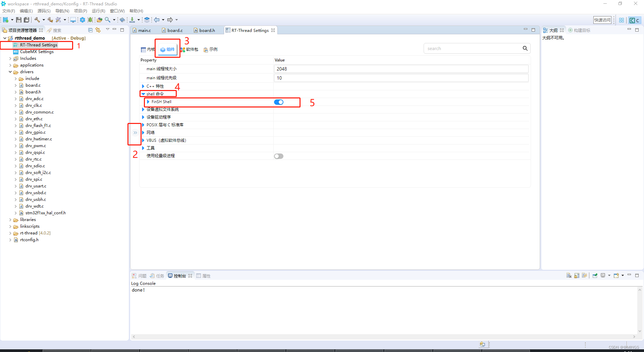The height and width of the screenshot is (352, 644).
Task: Select drv_gpio.c in the drivers folder
Action: [x=33, y=132]
